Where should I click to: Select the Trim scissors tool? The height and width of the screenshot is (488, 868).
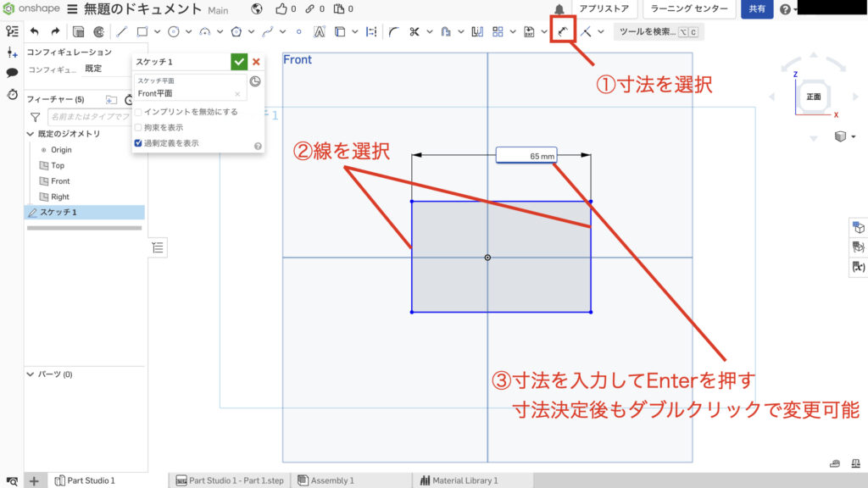pos(414,31)
